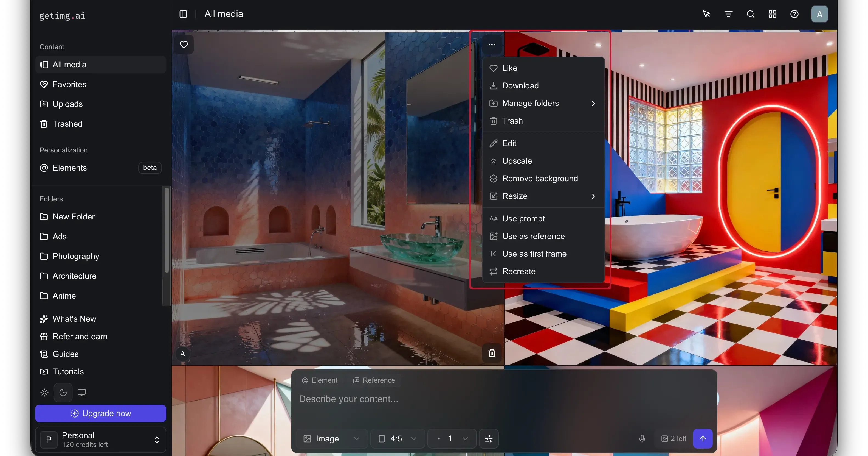Screen dimensions: 868x456
Task: Favorite the image with the heart icon
Action: (184, 45)
